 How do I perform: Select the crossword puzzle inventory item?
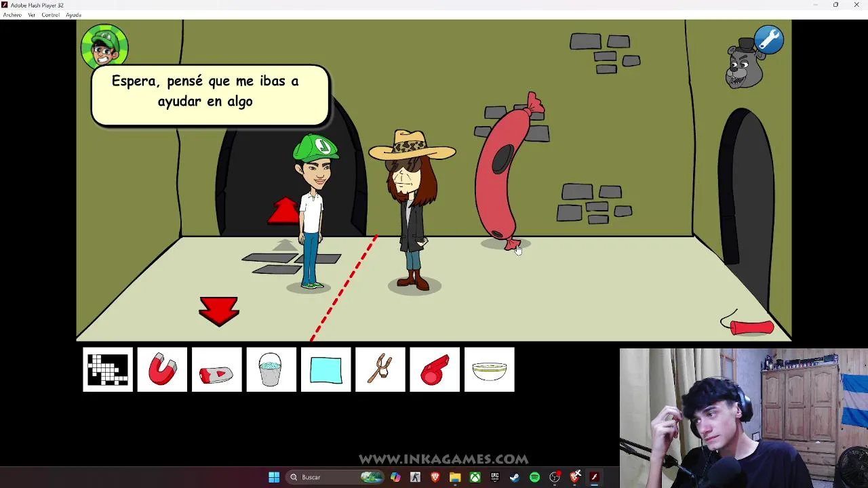[x=108, y=369]
